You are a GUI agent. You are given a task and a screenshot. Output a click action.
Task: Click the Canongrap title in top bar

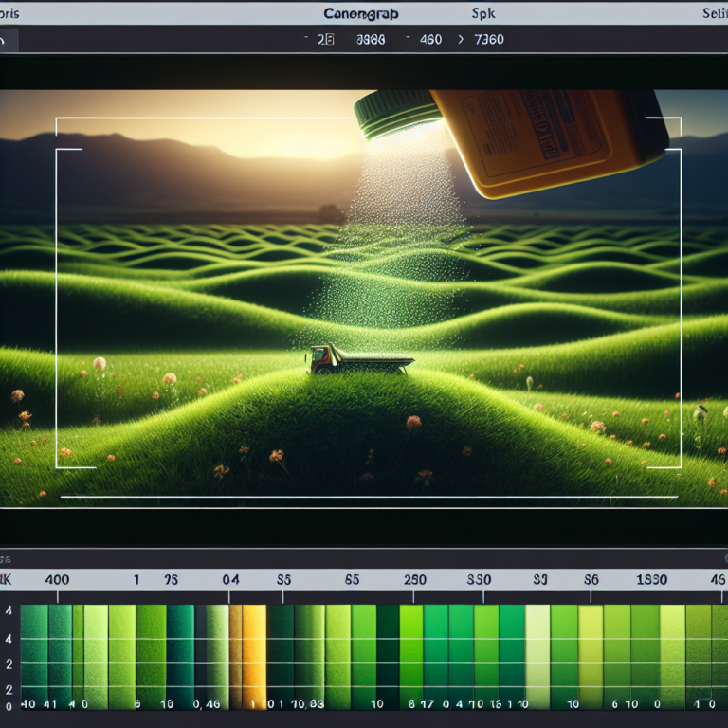point(361,14)
